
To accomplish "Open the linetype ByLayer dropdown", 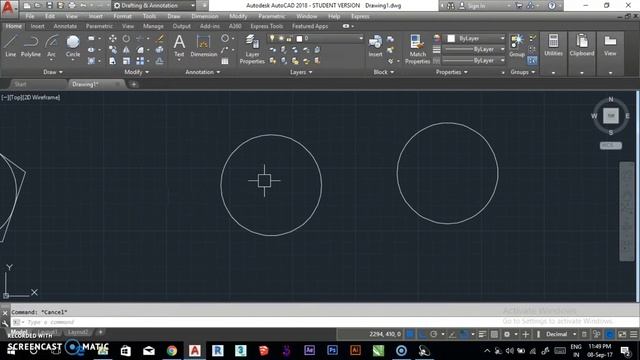I will (x=473, y=60).
